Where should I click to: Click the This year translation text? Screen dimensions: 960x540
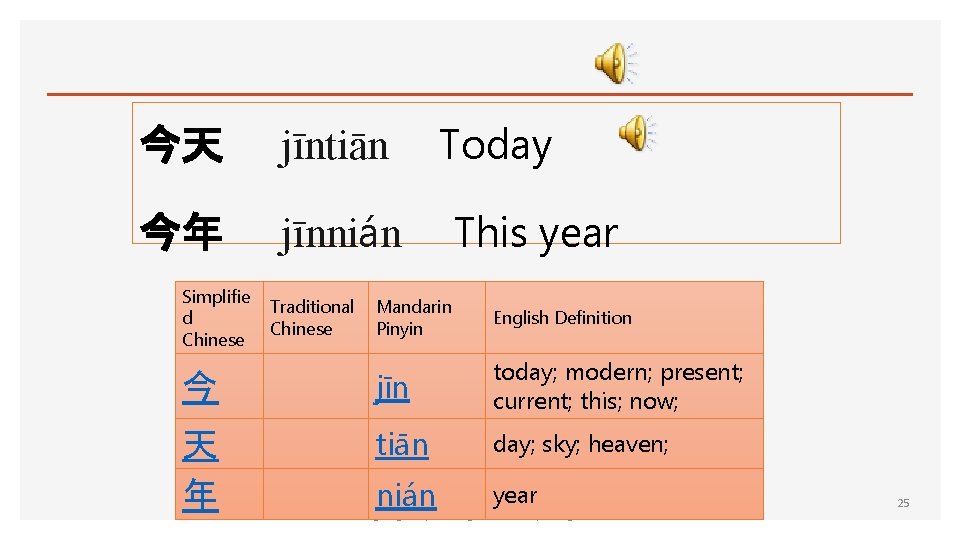pyautogui.click(x=536, y=233)
